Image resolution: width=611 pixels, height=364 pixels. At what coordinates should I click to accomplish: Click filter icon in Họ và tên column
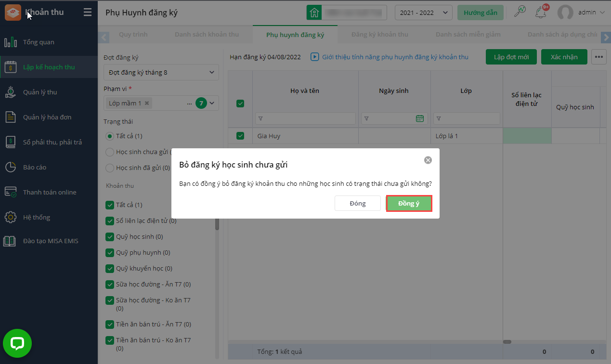tap(260, 118)
